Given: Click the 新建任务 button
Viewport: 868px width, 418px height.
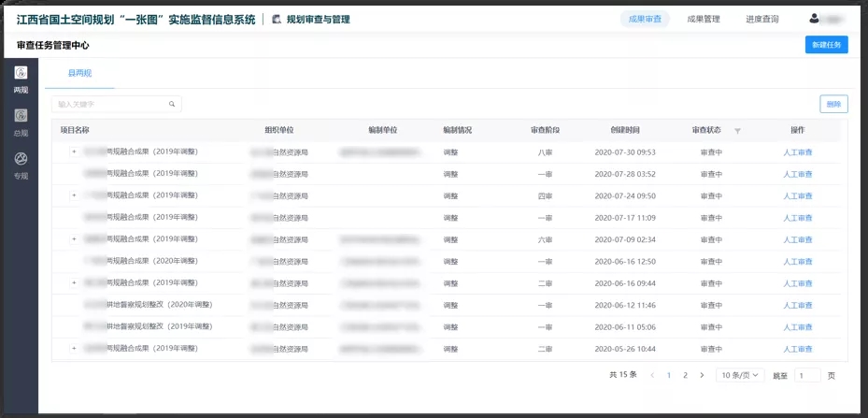Looking at the screenshot, I should (x=826, y=45).
